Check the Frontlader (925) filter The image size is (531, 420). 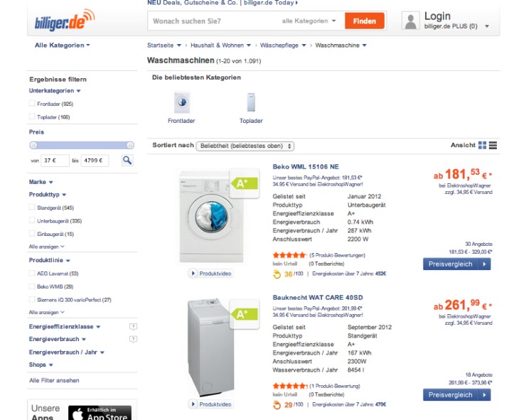tap(32, 104)
